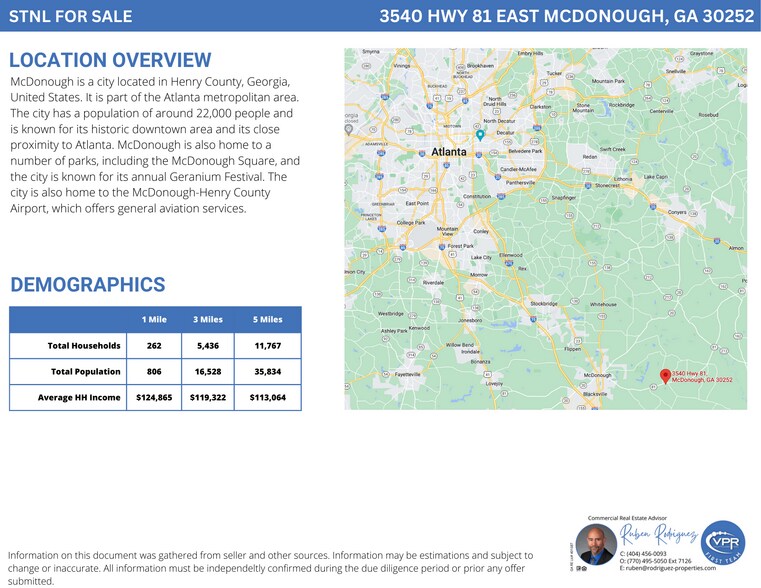The width and height of the screenshot is (761, 588).
Task: Click the cell phone number (404) 456-0093
Action: (x=646, y=553)
